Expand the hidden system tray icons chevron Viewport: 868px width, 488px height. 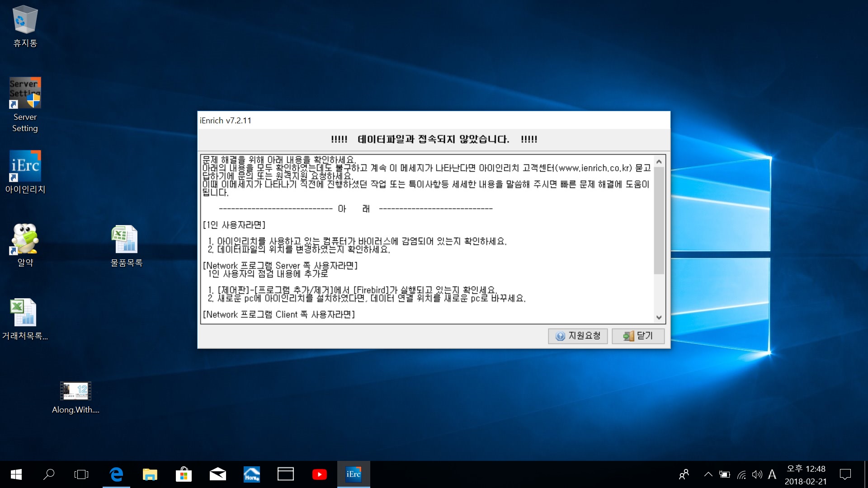[708, 474]
